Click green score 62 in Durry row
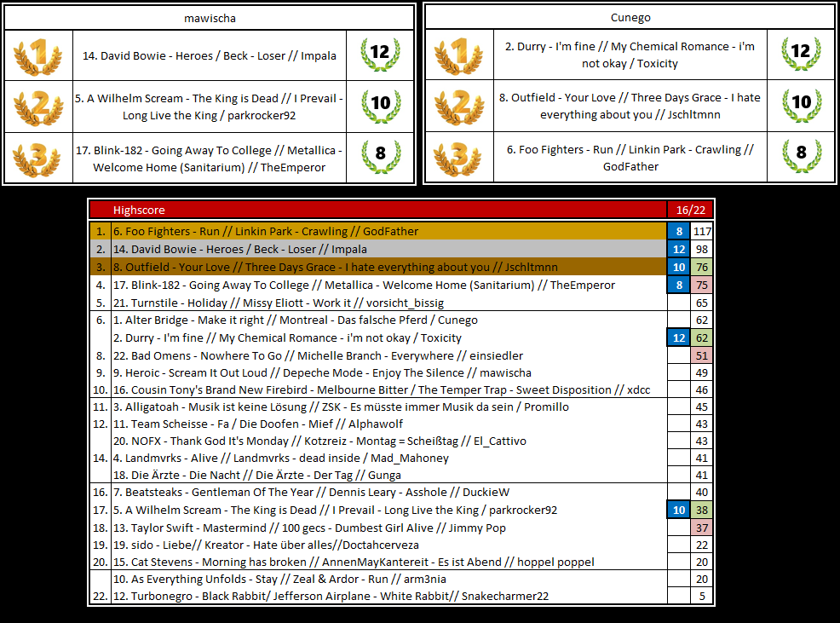 702,337
